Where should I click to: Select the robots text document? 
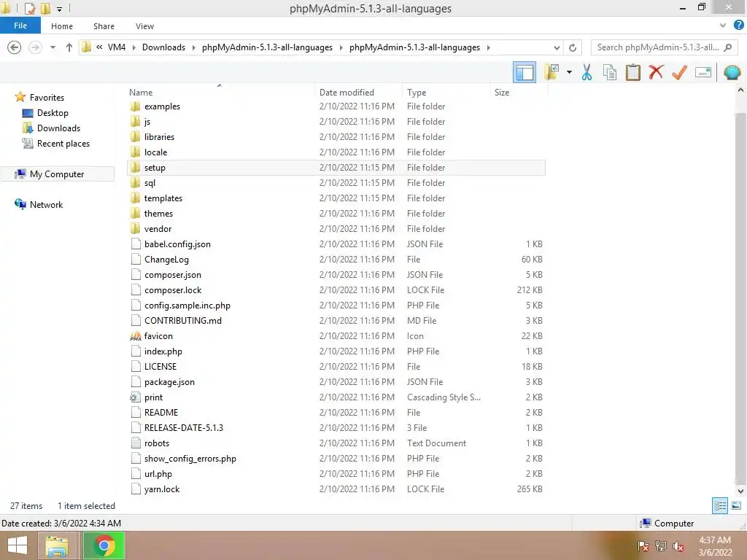157,443
